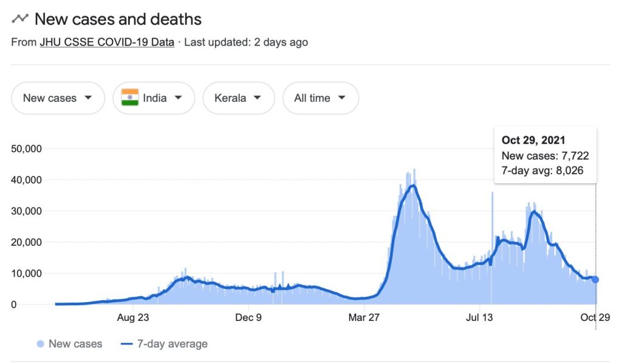Click the Oct 29, 2021 tooltip box
The height and width of the screenshot is (364, 622).
[545, 155]
